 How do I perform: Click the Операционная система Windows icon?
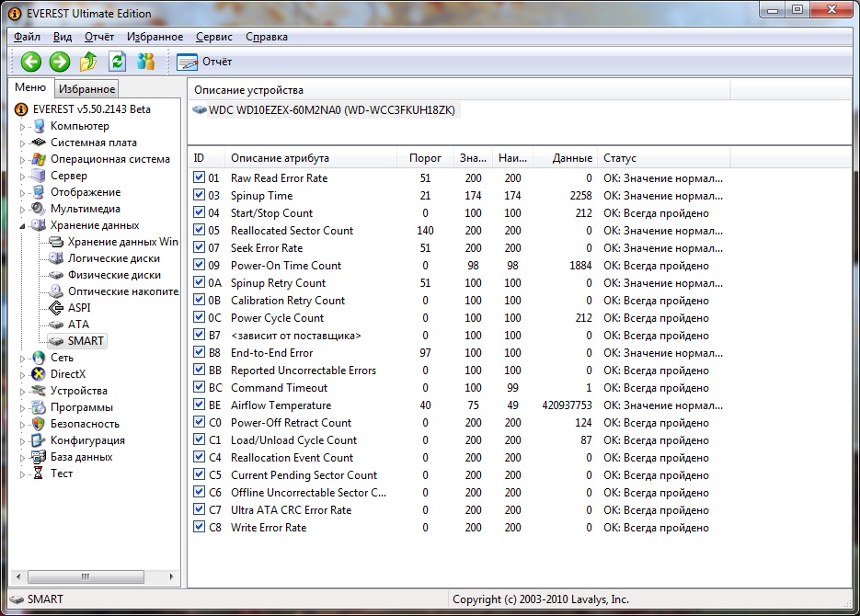click(x=39, y=159)
